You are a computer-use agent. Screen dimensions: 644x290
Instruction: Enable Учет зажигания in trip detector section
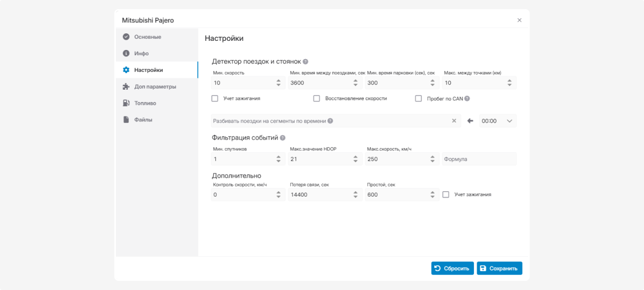[215, 99]
